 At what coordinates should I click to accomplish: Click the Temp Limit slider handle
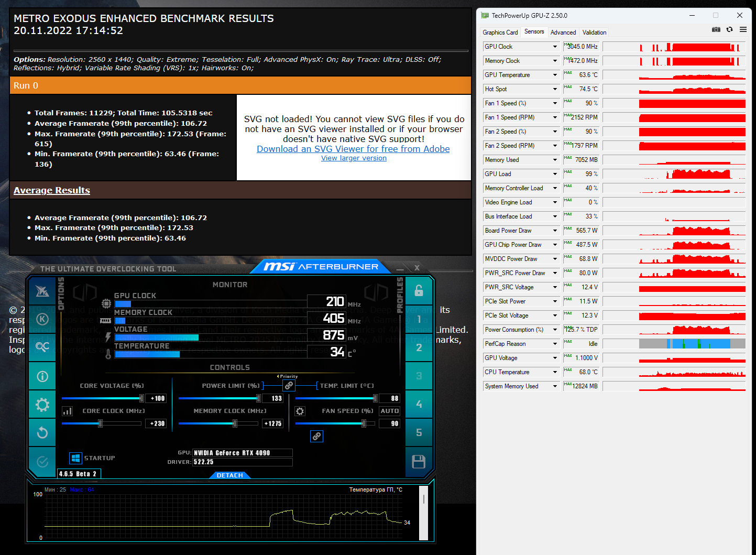(x=375, y=398)
